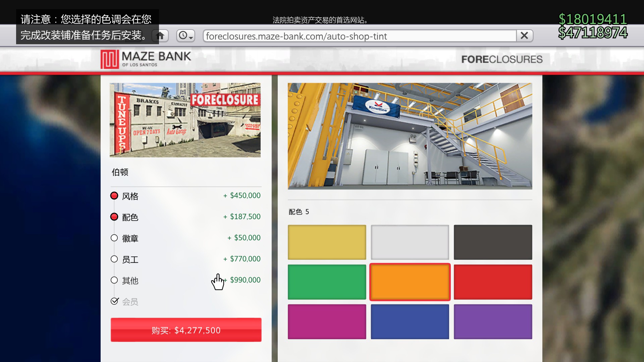Click the browser home icon

coord(160,36)
